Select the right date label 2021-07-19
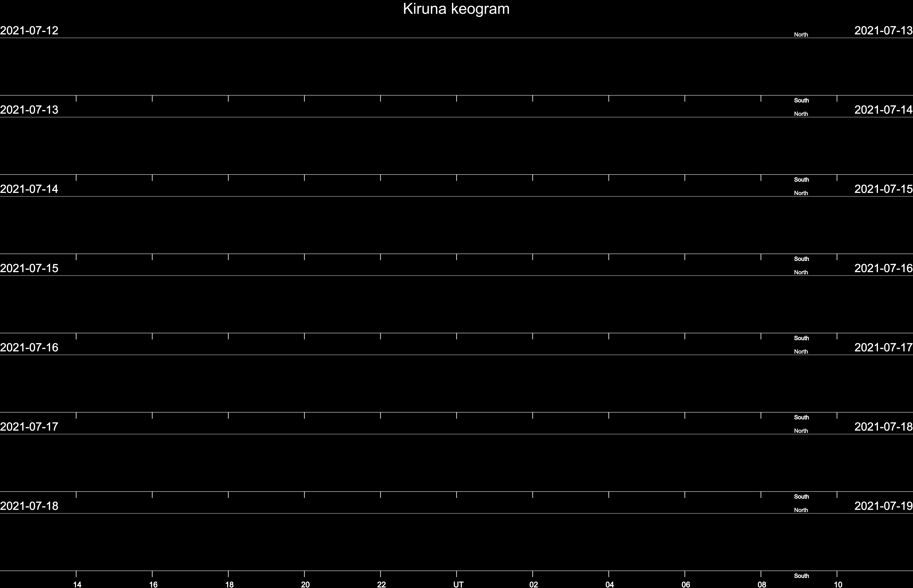This screenshot has width=913, height=588. [x=884, y=506]
